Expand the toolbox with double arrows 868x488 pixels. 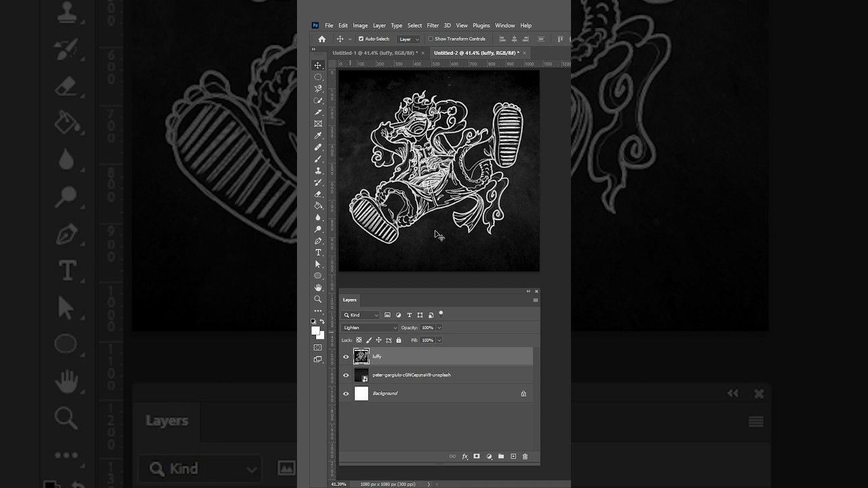click(x=313, y=49)
